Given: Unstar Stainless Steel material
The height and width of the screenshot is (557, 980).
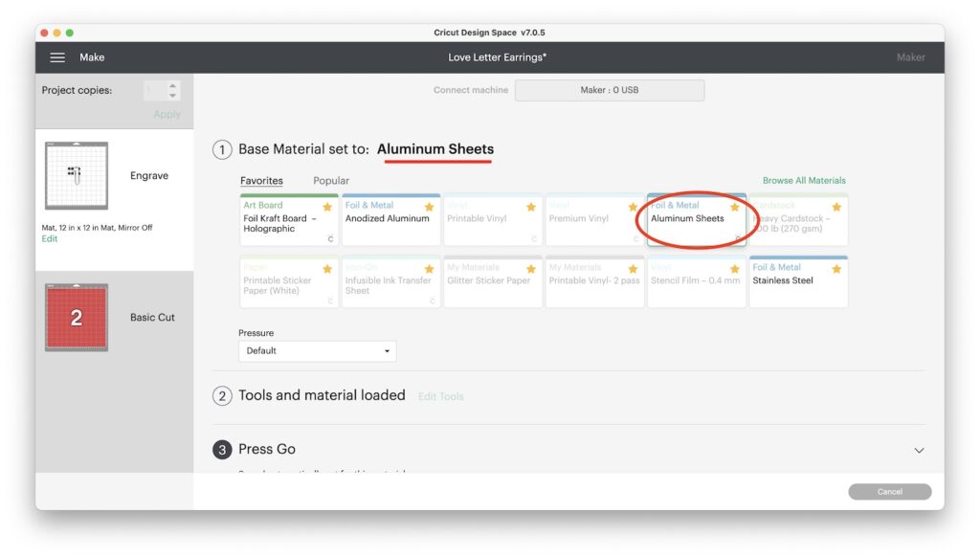Looking at the screenshot, I should click(836, 269).
